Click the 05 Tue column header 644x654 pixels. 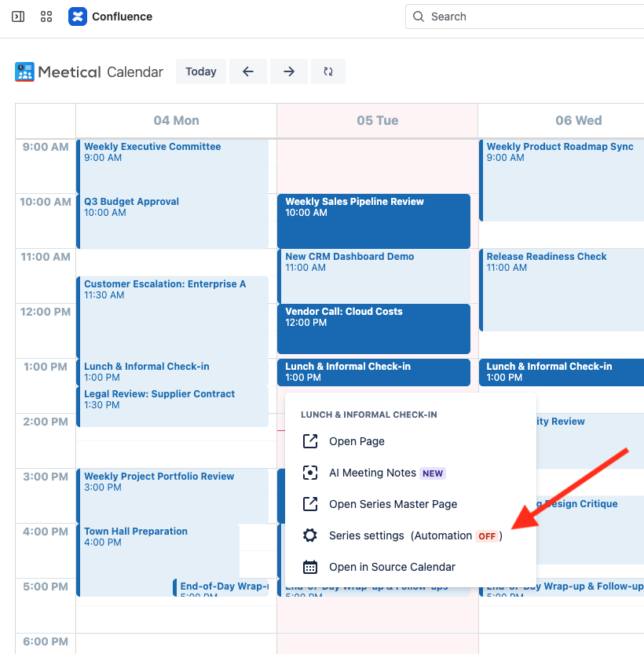click(378, 121)
